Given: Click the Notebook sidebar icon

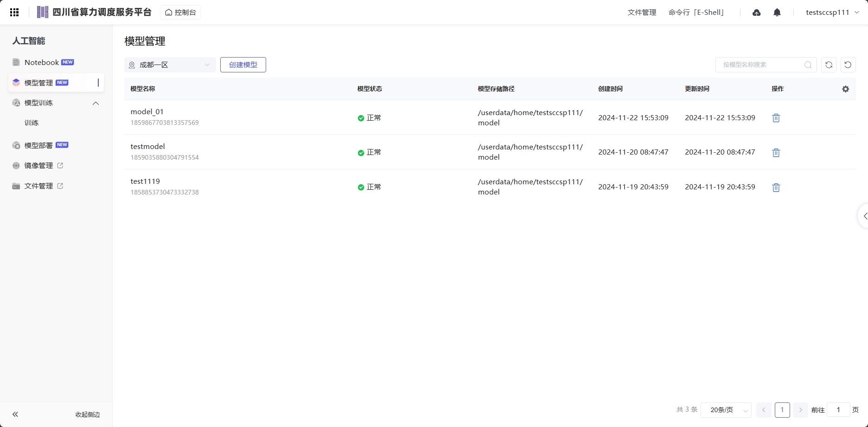Looking at the screenshot, I should coord(16,62).
